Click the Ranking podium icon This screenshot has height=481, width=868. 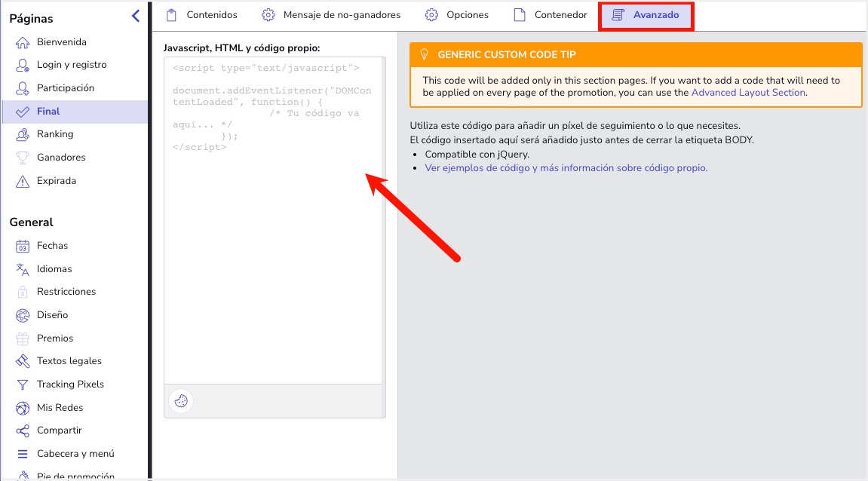point(23,134)
